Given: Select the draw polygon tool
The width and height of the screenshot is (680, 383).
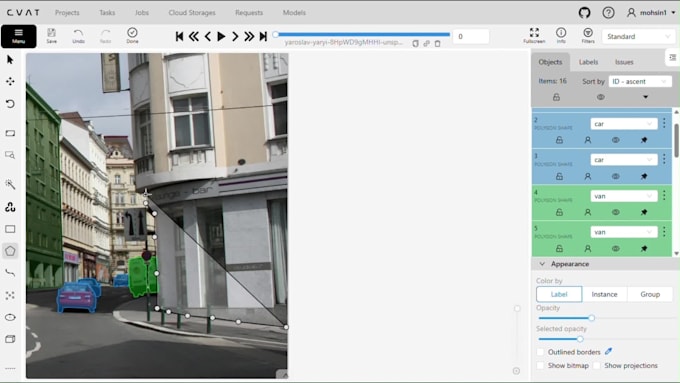Looking at the screenshot, I should click(10, 251).
